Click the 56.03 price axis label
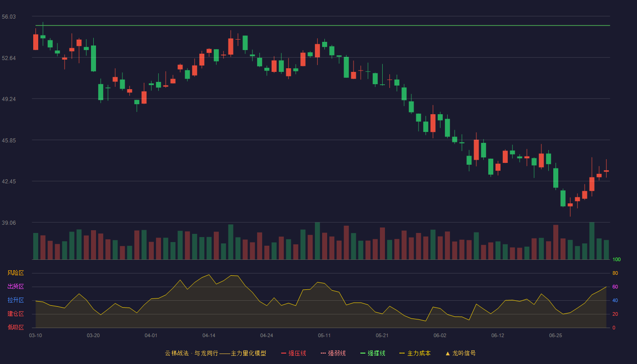The width and height of the screenshot is (637, 364). point(9,17)
